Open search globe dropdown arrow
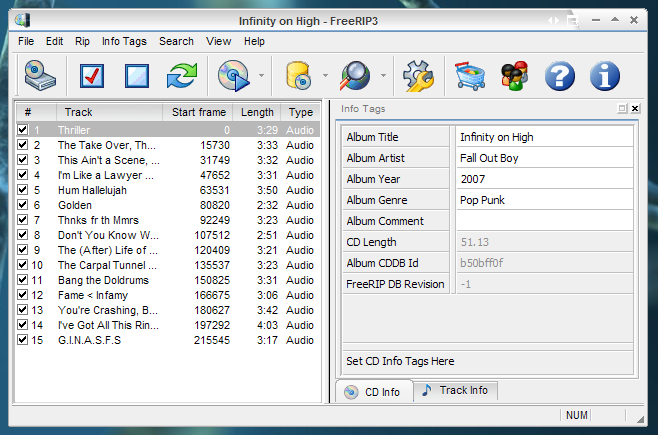The image size is (658, 435). tap(383, 76)
